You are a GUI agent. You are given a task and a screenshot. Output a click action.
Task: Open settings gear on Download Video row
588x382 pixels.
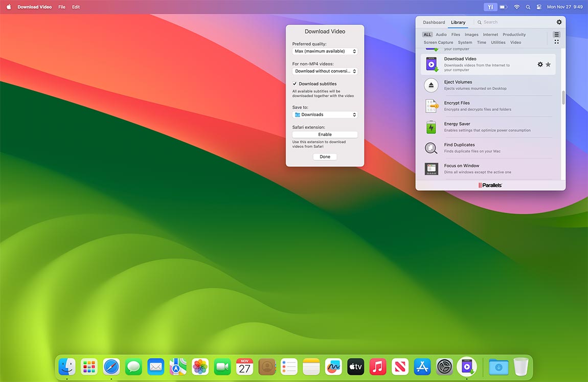(x=540, y=64)
